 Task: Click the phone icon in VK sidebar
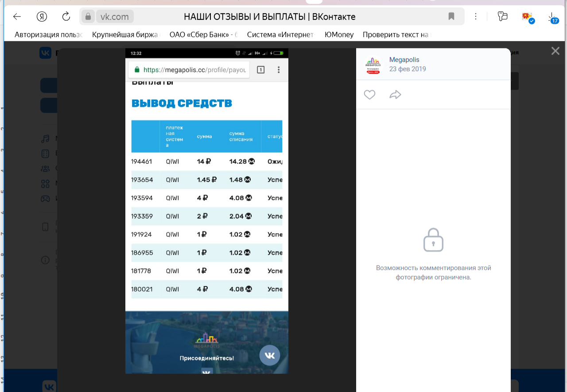point(45,227)
